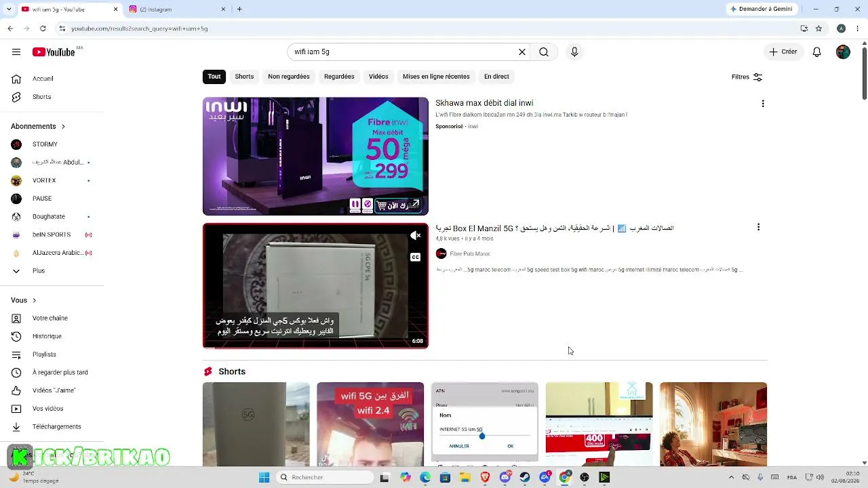Start voice search with the microphone icon
Screen dimensions: 868x488
click(x=574, y=52)
